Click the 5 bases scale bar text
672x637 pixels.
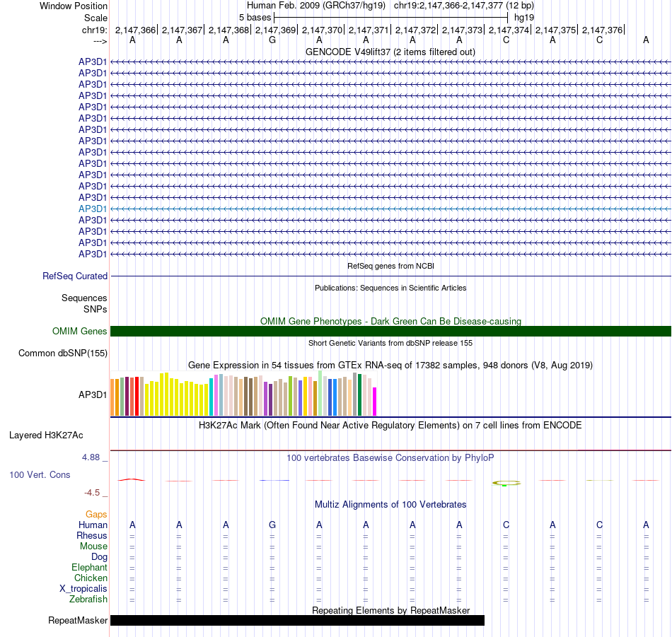[255, 18]
